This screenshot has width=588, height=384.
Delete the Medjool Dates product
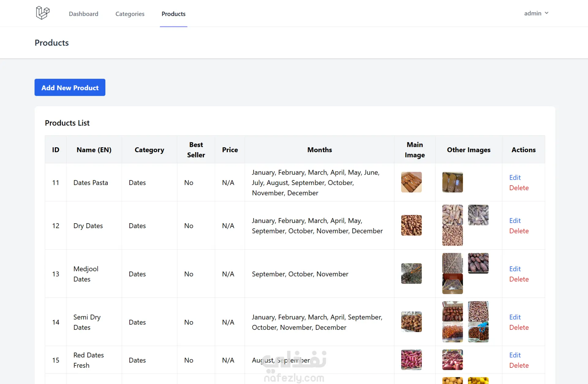(519, 279)
